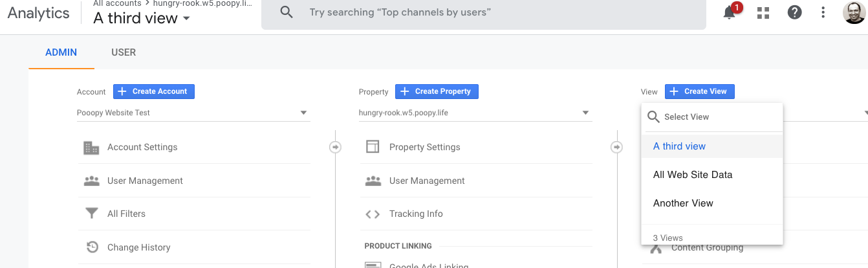Click the All accounts breadcrumb text
This screenshot has width=868, height=268.
117,3
